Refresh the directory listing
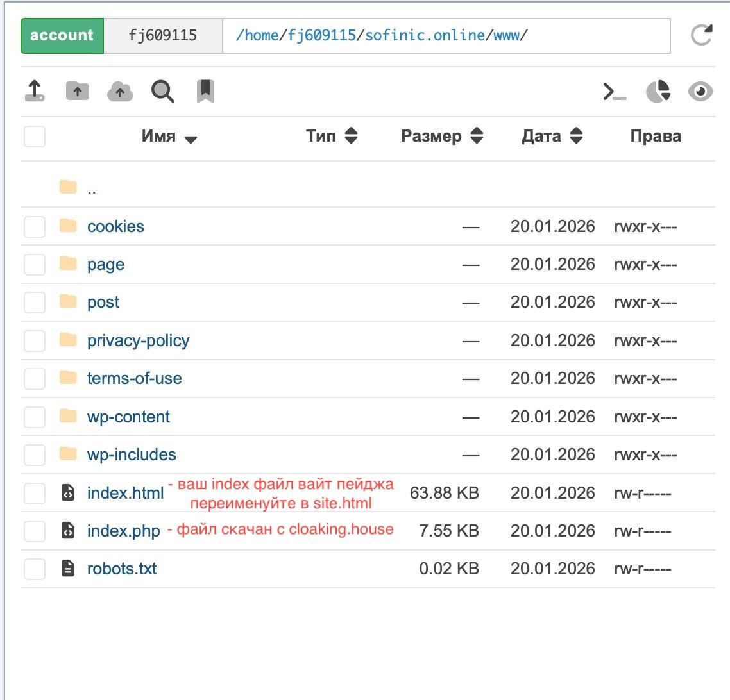 click(701, 35)
